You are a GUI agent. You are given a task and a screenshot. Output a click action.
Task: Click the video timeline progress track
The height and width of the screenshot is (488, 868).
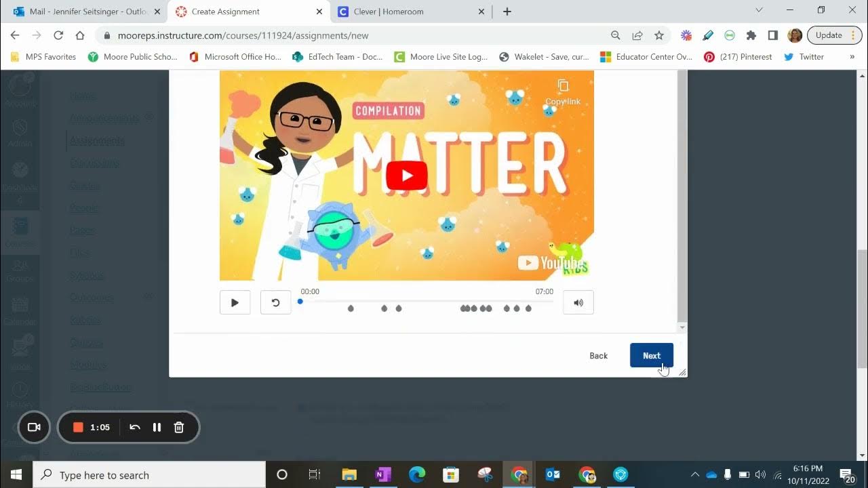click(427, 302)
